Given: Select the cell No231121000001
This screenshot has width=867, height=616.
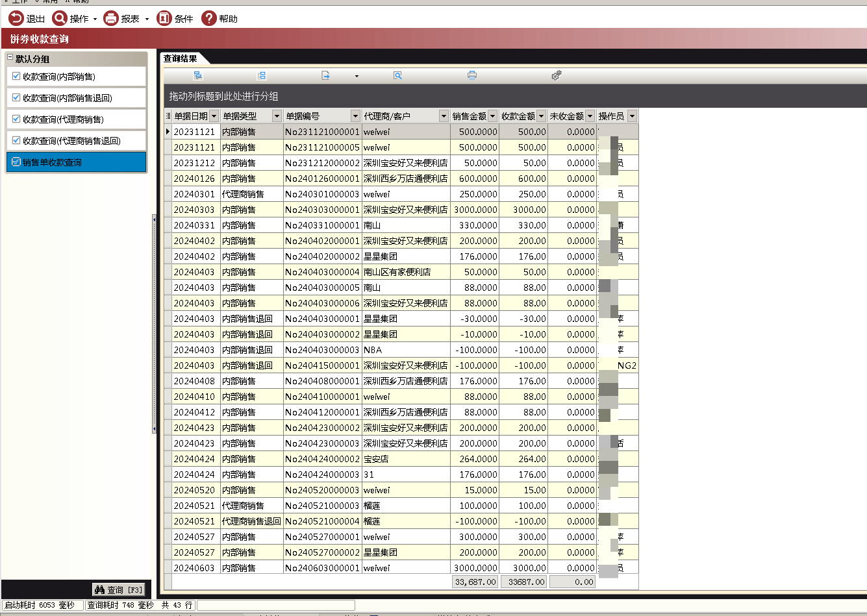Looking at the screenshot, I should [322, 132].
